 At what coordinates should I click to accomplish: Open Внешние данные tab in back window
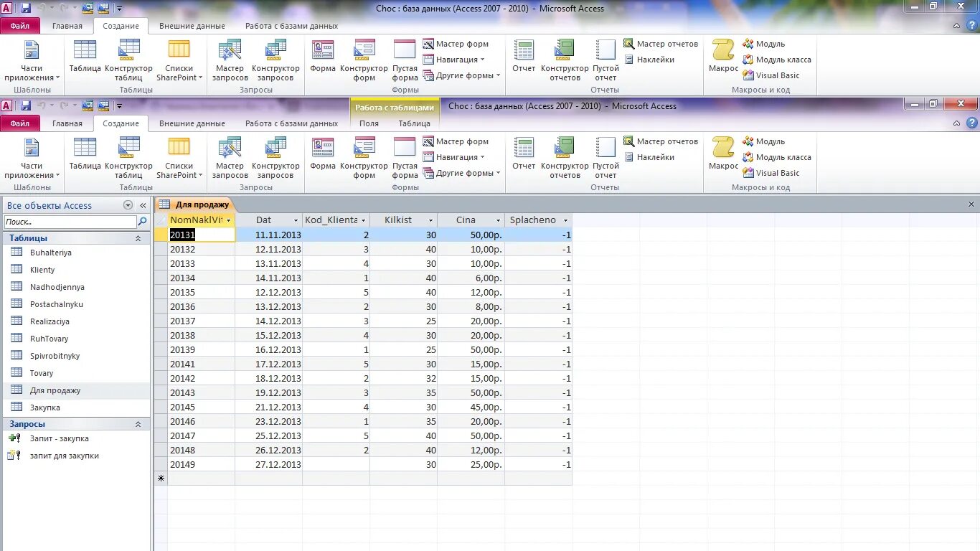pos(192,26)
